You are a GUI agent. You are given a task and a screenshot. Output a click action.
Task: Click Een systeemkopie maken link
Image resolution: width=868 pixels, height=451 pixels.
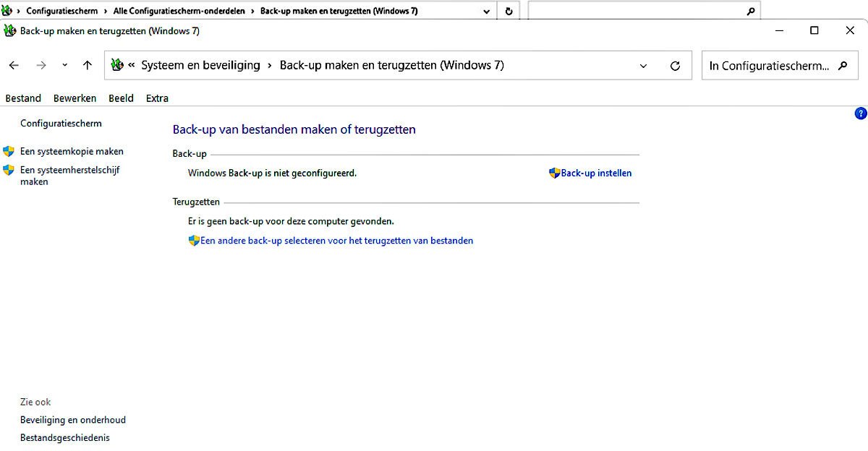click(72, 152)
